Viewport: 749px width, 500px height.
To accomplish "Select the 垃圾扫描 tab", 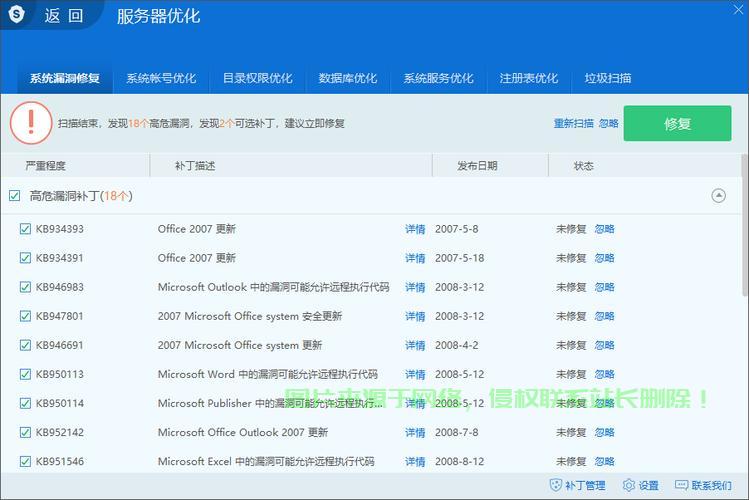I will click(608, 78).
